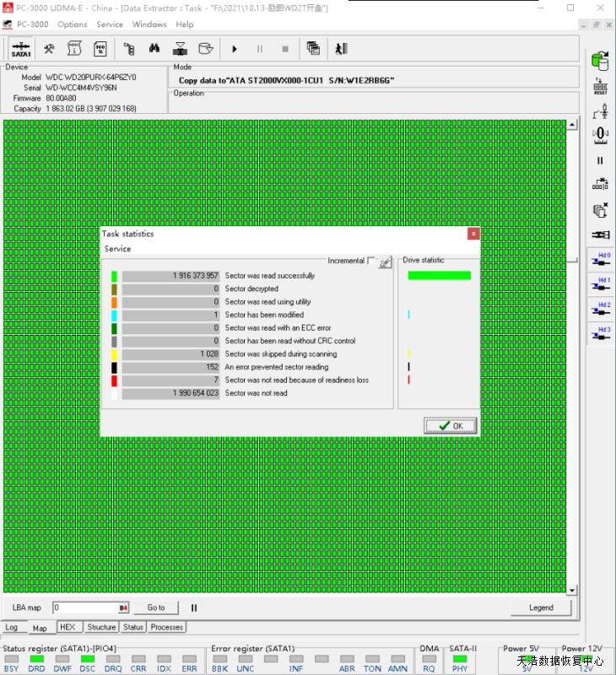Open the Processes tab

[x=166, y=627]
